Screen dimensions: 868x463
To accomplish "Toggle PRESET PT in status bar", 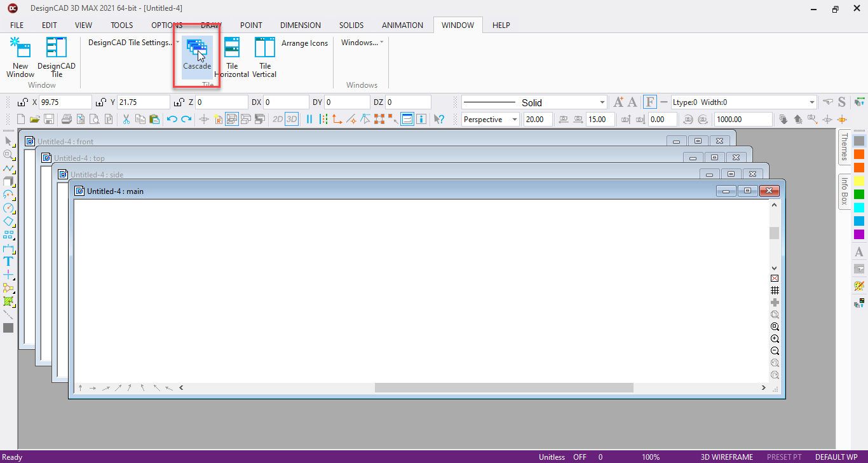I will (784, 457).
